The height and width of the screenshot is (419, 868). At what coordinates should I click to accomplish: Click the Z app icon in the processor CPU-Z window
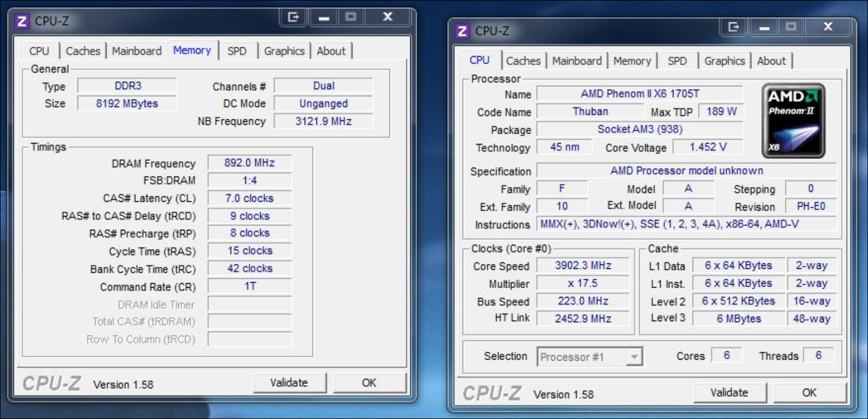tap(462, 31)
